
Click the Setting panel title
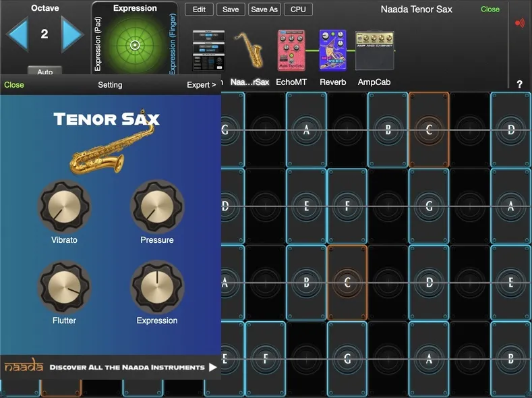click(110, 85)
